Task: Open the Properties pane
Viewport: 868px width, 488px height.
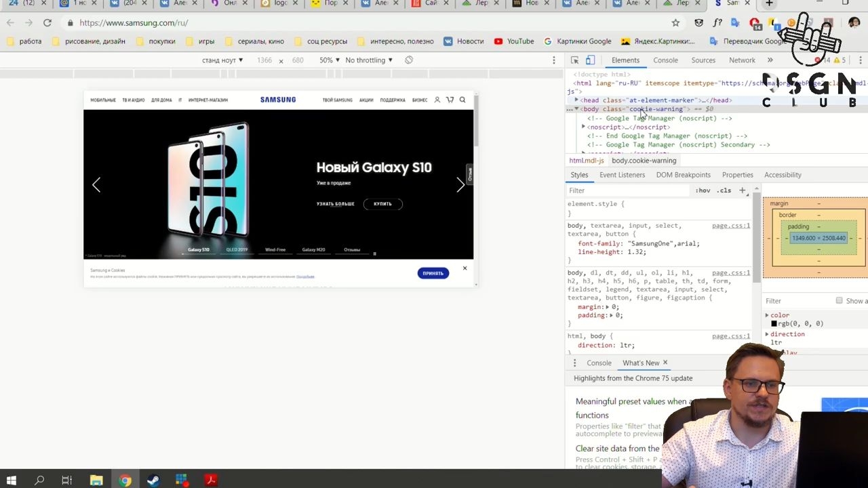Action: (x=737, y=175)
